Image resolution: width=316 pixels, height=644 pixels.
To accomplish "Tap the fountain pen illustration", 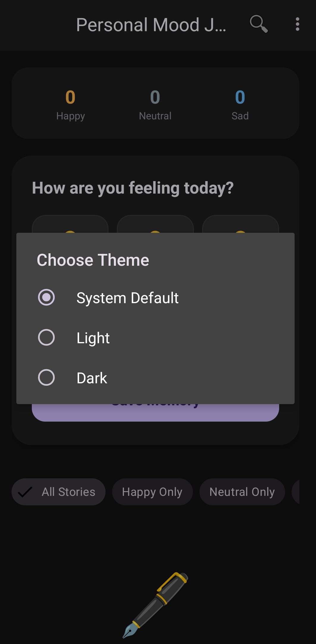I will tap(155, 605).
